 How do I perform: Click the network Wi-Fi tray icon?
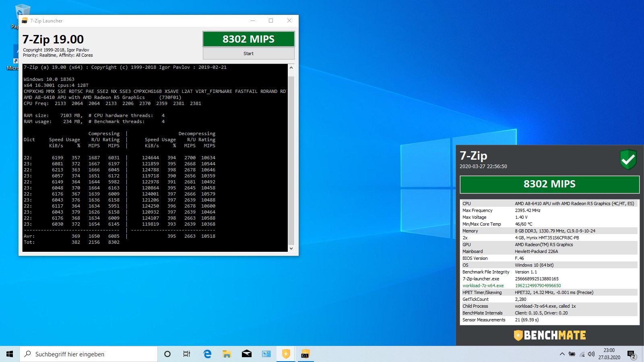[x=582, y=354]
